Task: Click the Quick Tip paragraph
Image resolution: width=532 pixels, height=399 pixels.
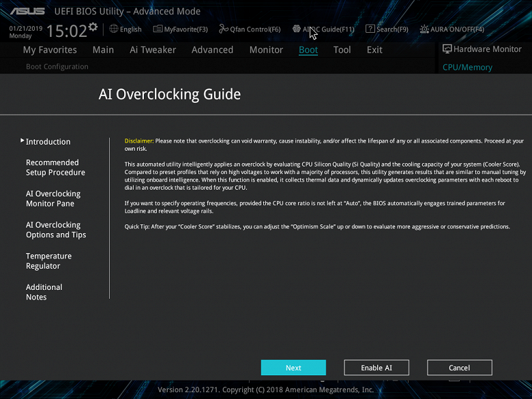Action: tap(317, 226)
